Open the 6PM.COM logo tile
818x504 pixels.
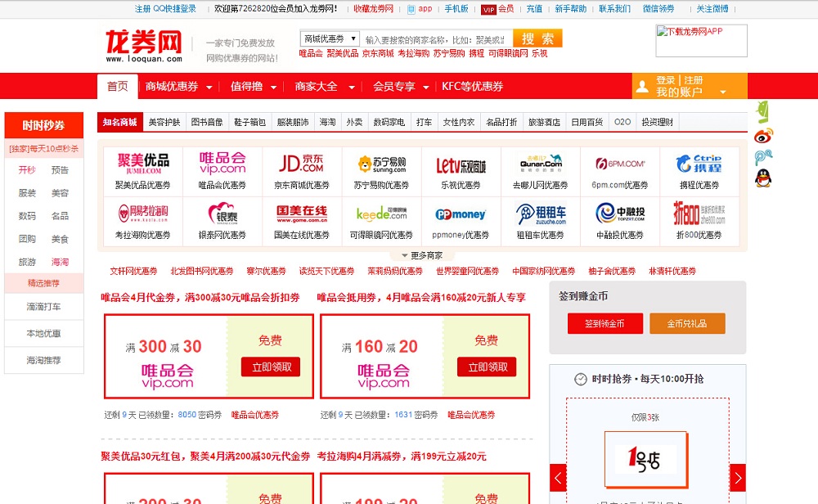[x=620, y=164]
